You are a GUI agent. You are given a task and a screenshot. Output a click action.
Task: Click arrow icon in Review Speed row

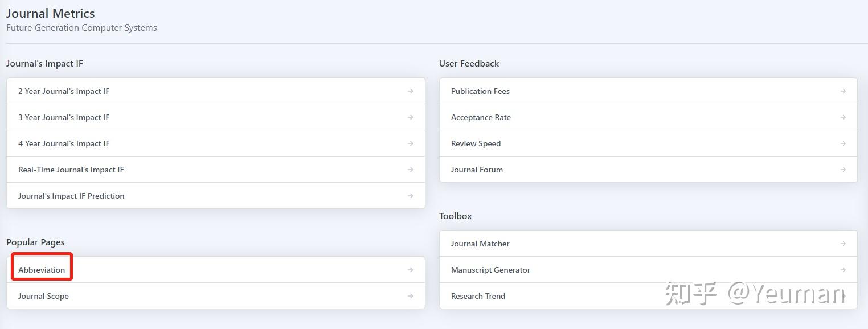pyautogui.click(x=844, y=143)
